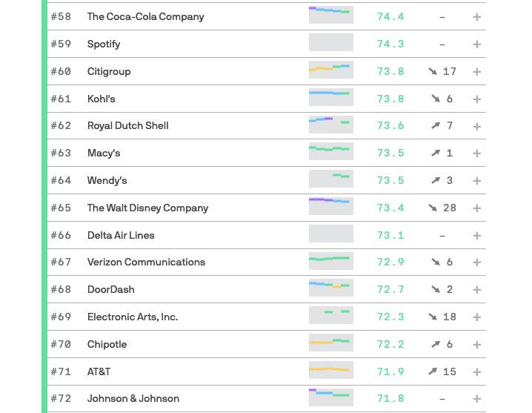Viewport: 532px width, 413px height.
Task: Click the plus icon next to Macy's
Action: coord(476,153)
